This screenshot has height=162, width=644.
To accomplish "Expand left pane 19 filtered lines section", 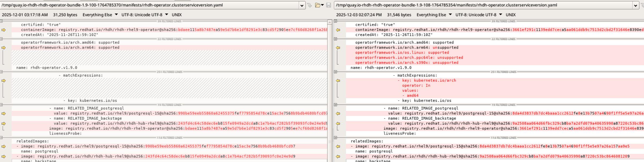I will (x=1, y=105).
